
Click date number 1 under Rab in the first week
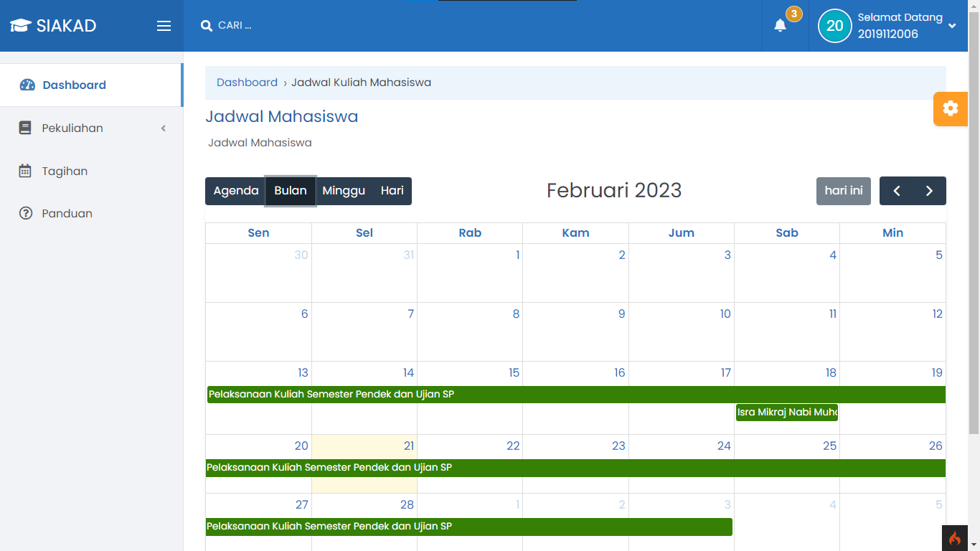[517, 255]
